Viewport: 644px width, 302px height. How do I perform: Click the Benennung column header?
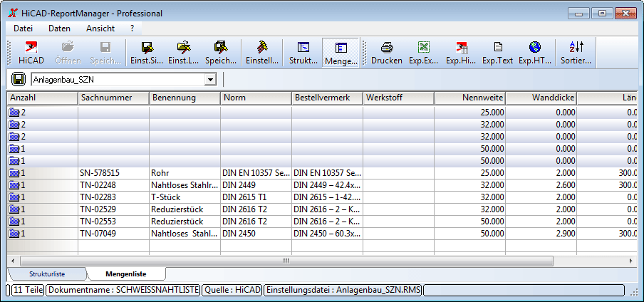(x=185, y=98)
